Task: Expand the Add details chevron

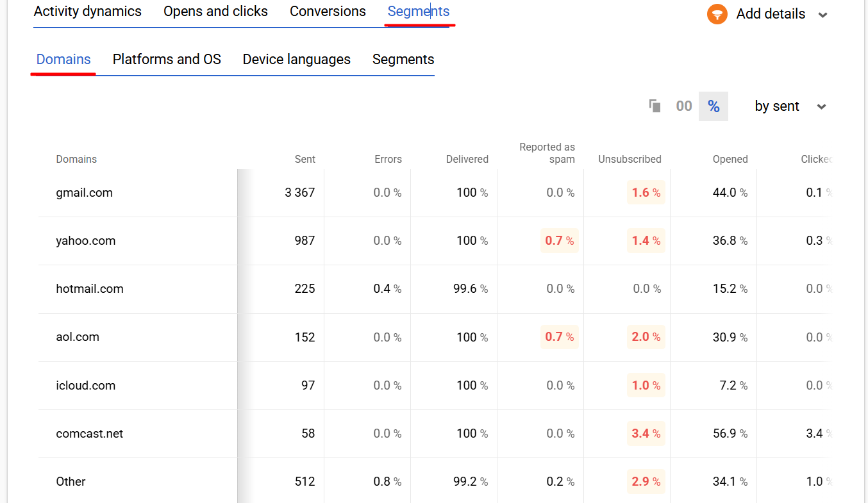Action: (823, 15)
